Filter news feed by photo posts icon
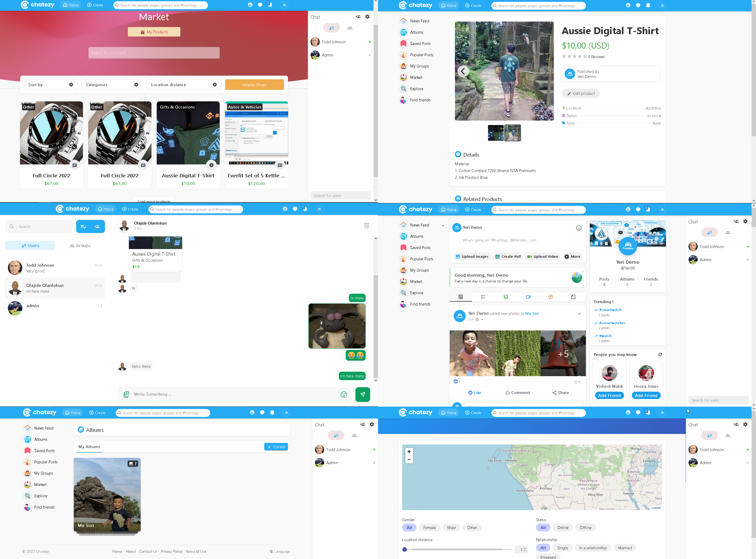Viewport: 756px width, 559px height. (506, 297)
